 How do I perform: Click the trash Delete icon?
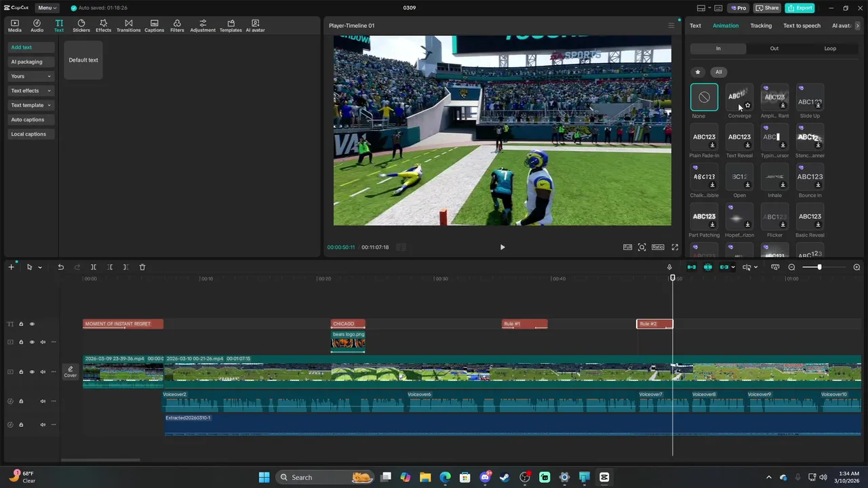click(x=142, y=267)
